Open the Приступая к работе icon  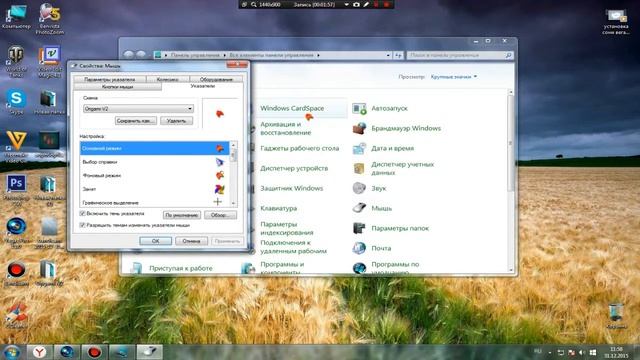point(136,268)
